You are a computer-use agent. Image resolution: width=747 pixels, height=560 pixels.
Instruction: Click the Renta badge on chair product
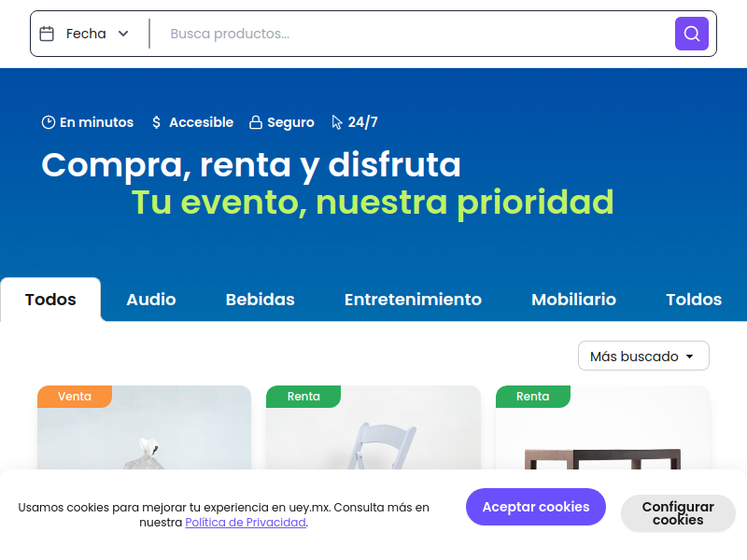(x=303, y=396)
